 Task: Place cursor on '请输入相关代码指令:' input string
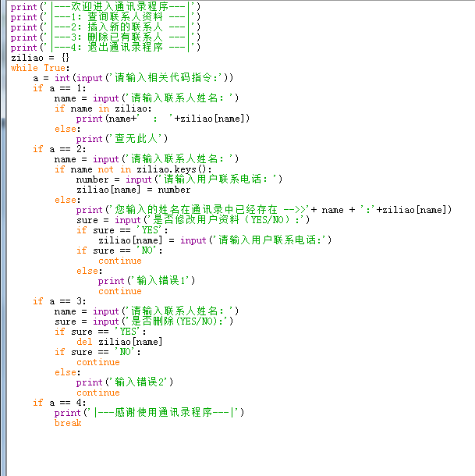168,78
